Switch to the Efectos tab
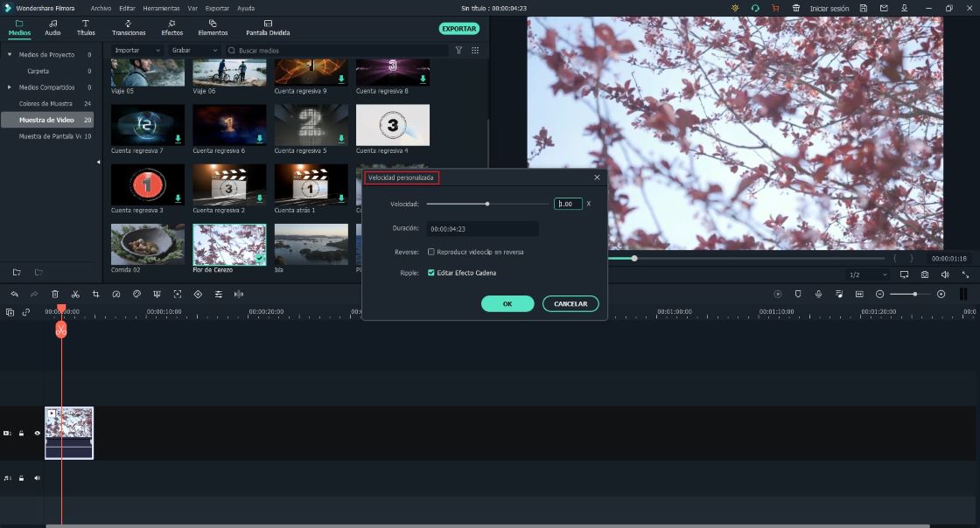Image resolution: width=980 pixels, height=528 pixels. 171,27
